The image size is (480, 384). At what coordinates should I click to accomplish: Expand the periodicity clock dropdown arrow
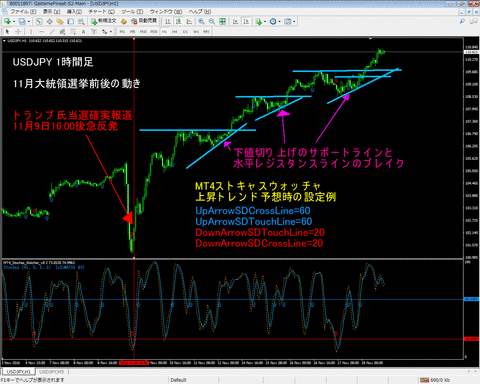(x=279, y=22)
